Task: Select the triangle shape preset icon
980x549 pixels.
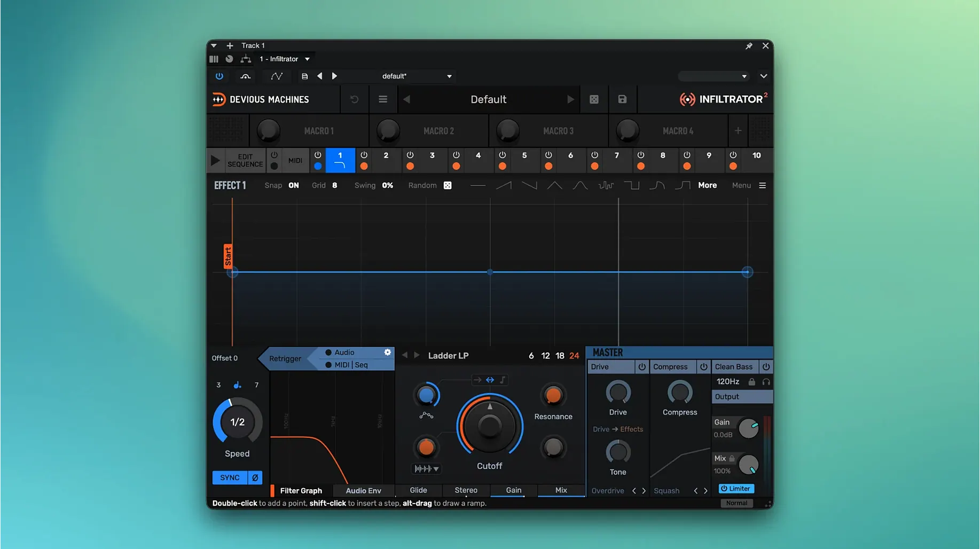Action: pyautogui.click(x=554, y=185)
